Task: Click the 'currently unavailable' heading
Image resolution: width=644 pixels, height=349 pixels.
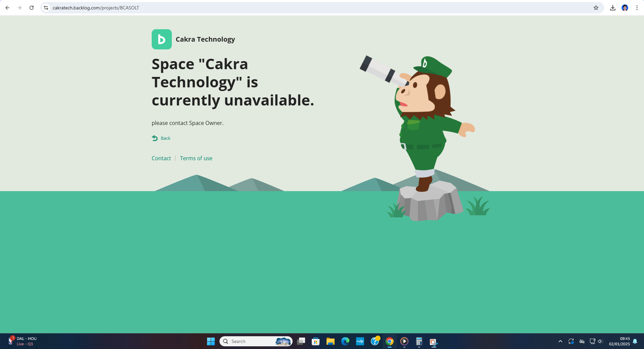Action: coord(233,100)
